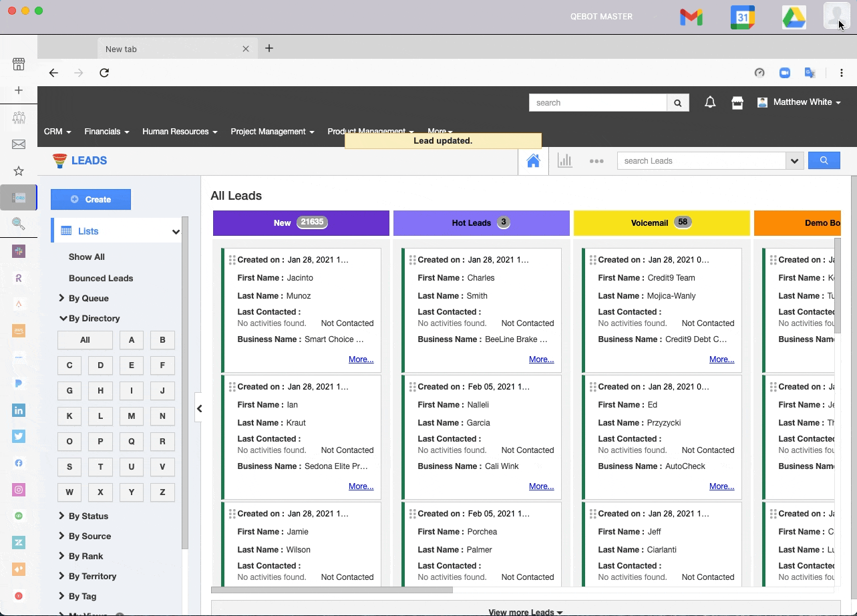Open Matthew White user menu
This screenshot has width=857, height=616.
tap(800, 102)
